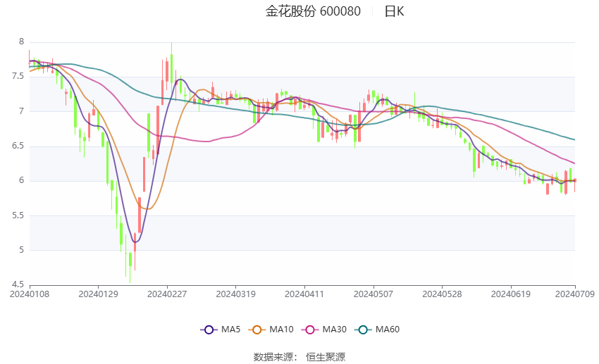The height and width of the screenshot is (364, 599).
Task: Click the y-axis value 7
Action: 21,111
